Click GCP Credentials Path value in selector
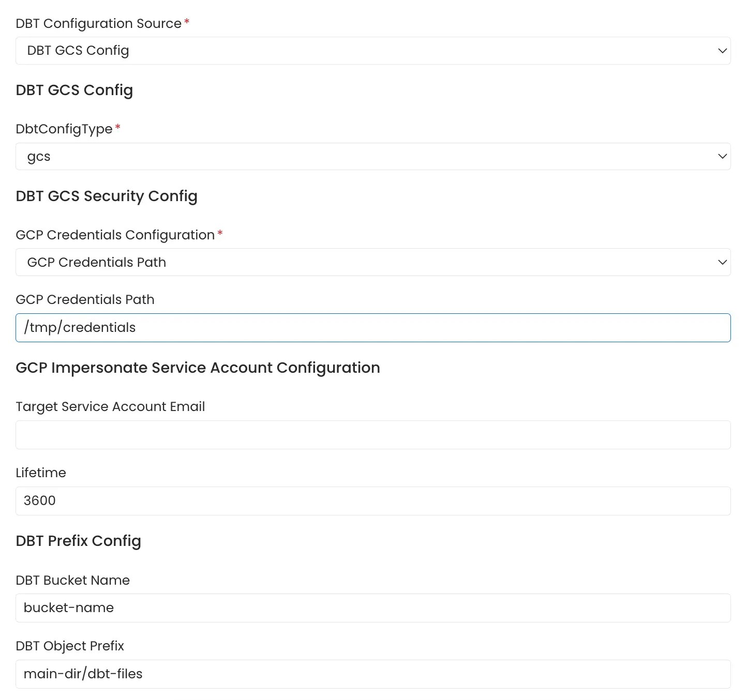Image resolution: width=748 pixels, height=700 pixels. (x=96, y=262)
